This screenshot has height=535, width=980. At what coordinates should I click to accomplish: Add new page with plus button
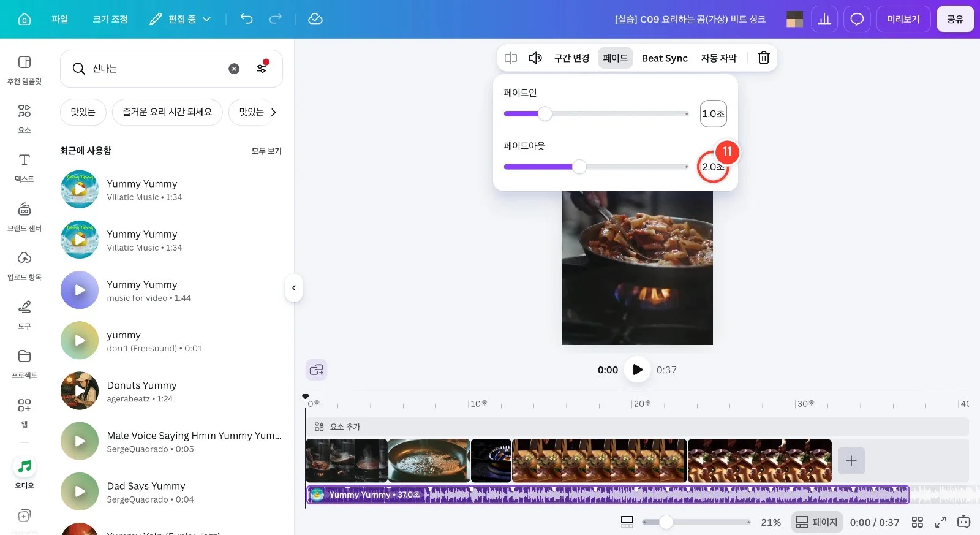[851, 461]
